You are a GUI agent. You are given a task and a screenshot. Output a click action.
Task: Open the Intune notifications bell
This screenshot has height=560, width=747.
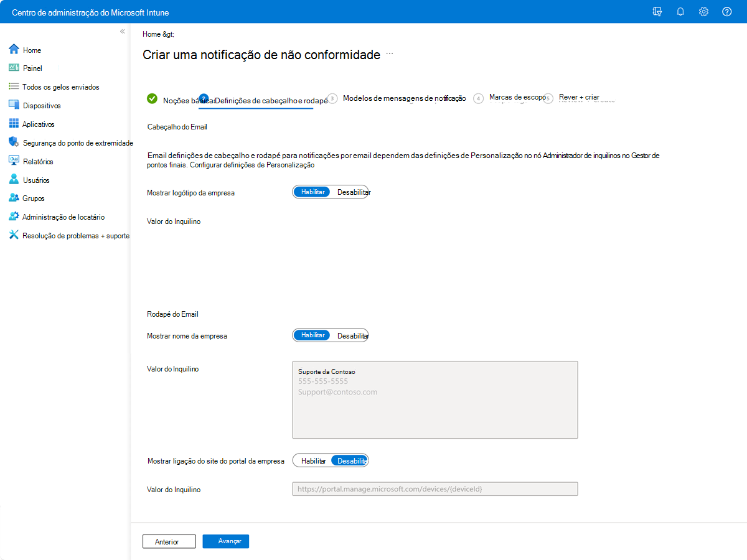[x=680, y=11]
